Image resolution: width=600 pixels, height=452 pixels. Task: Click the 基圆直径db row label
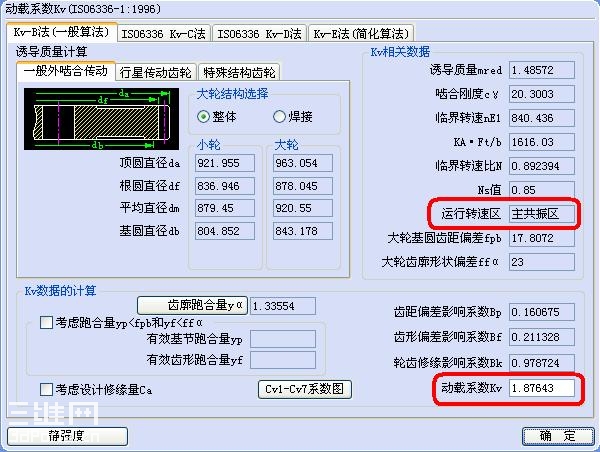point(150,231)
